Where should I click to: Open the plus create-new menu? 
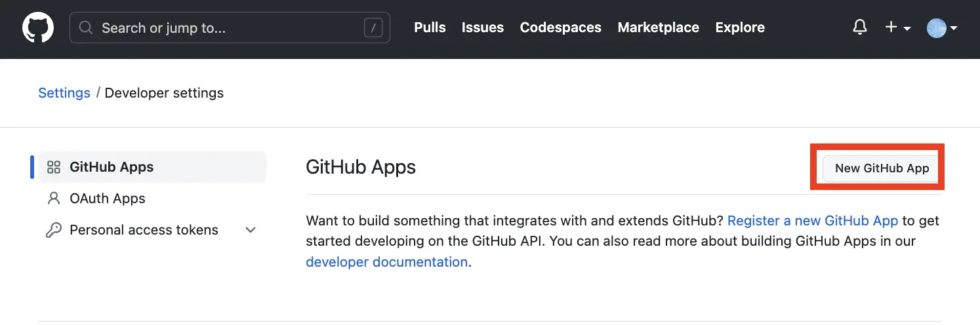click(898, 28)
